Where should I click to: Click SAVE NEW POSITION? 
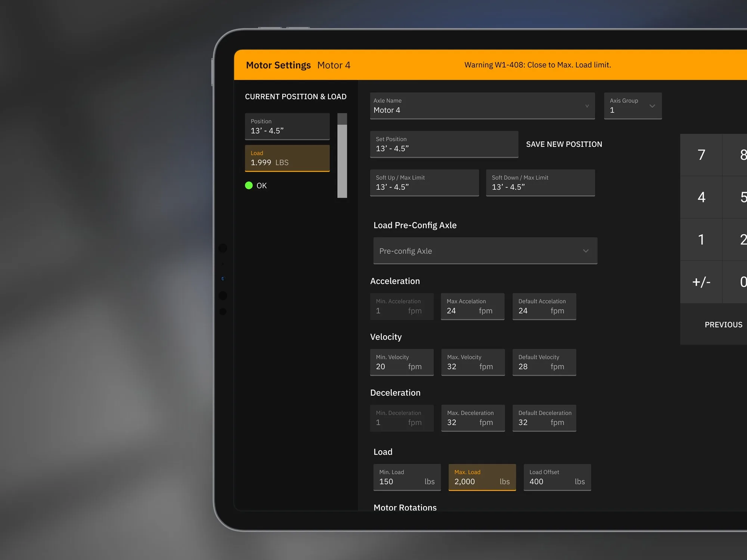pos(564,144)
